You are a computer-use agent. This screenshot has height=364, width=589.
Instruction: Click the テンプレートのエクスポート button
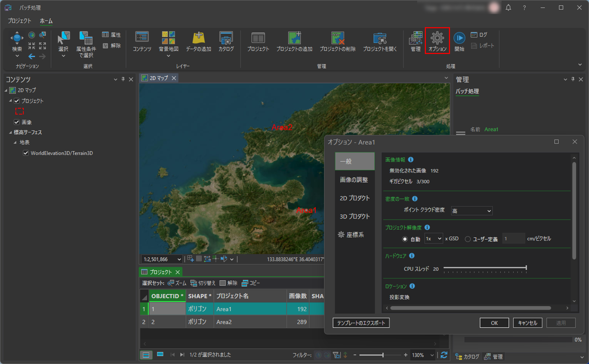tap(361, 323)
